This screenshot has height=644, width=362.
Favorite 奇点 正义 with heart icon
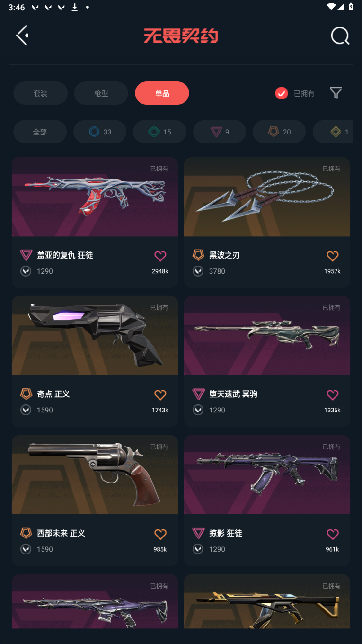point(160,395)
